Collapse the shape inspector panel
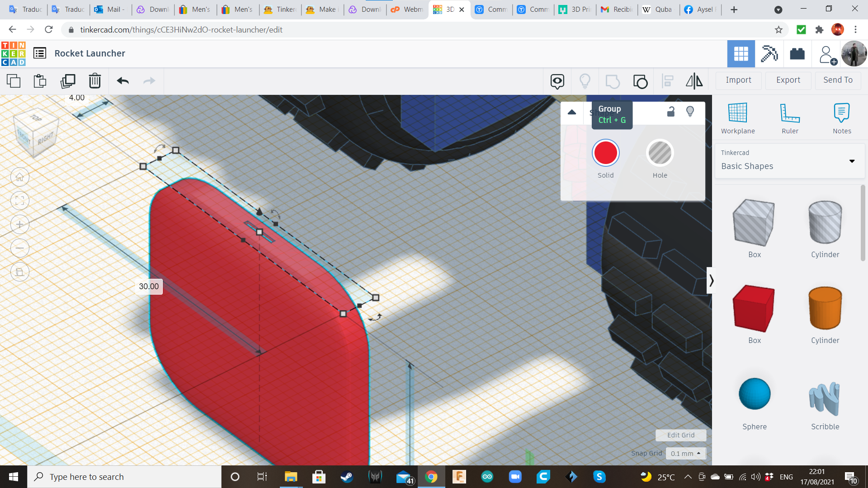This screenshot has height=488, width=868. click(572, 112)
